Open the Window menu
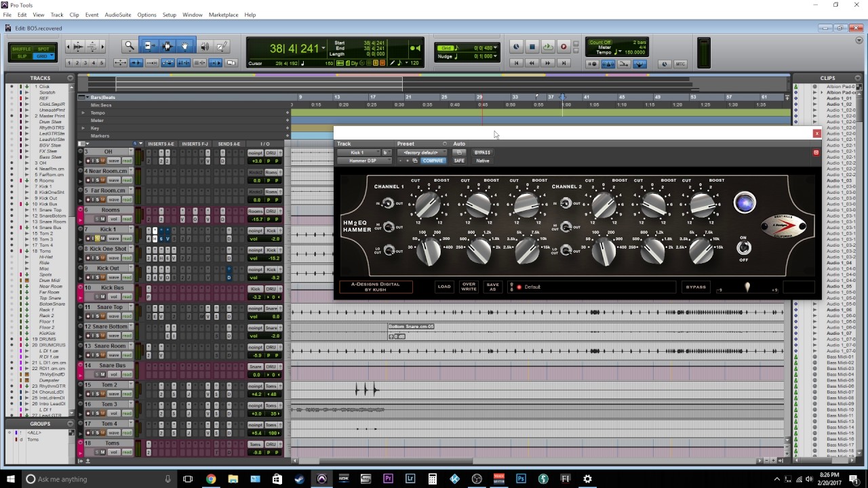This screenshot has width=868, height=488. pos(192,14)
